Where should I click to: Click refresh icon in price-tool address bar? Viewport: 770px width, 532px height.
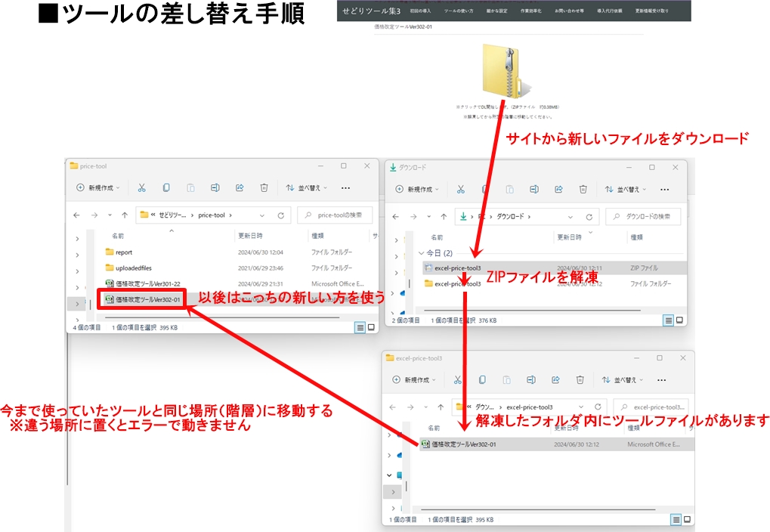point(280,215)
